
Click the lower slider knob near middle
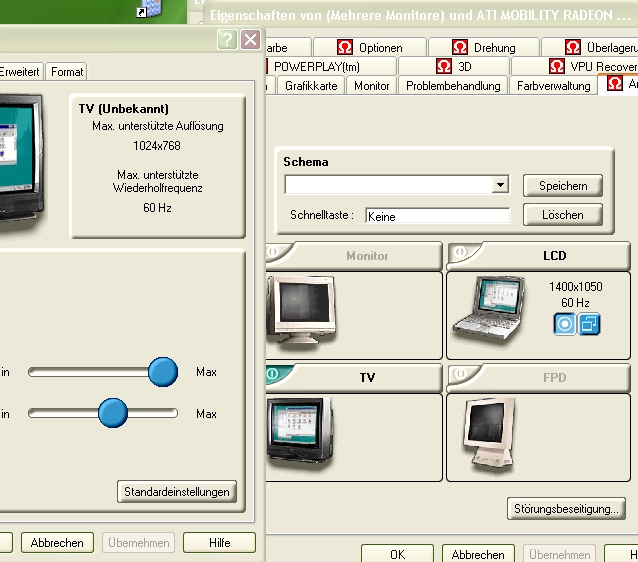113,413
